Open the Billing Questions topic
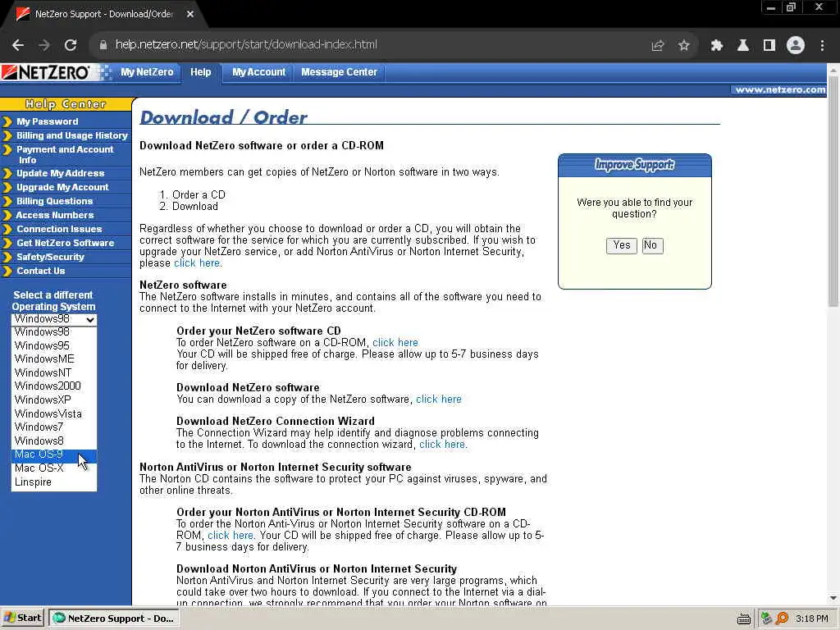Viewport: 840px width, 630px height. tap(55, 201)
